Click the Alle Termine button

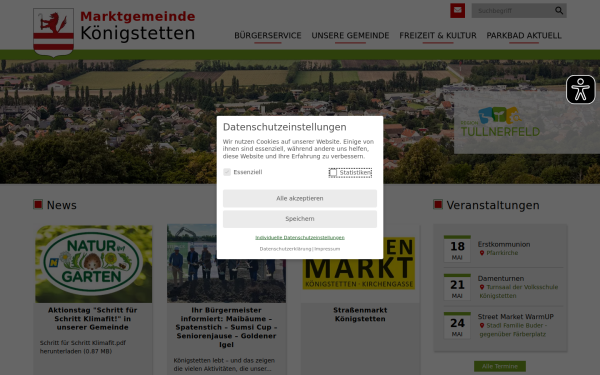[x=500, y=367]
